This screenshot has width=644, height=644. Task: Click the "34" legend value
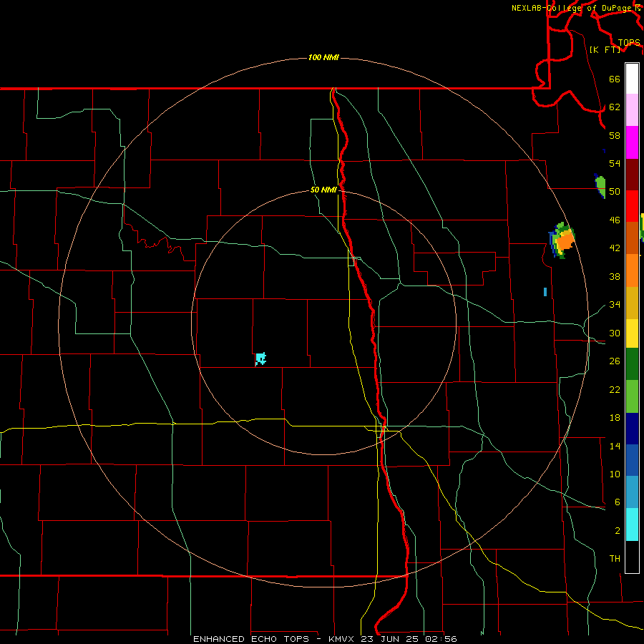615,304
